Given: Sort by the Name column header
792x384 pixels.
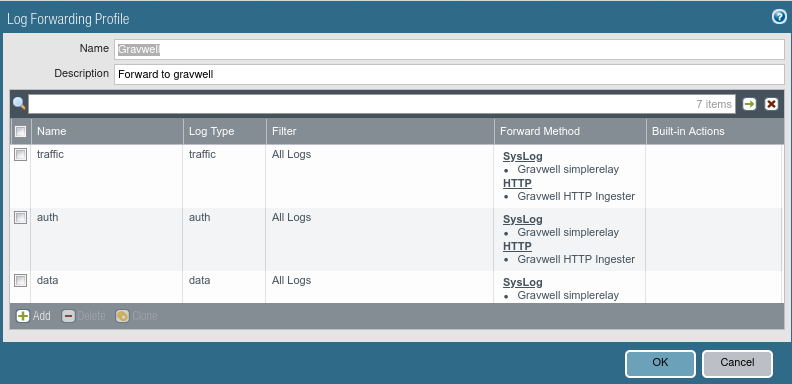Looking at the screenshot, I should 107,131.
